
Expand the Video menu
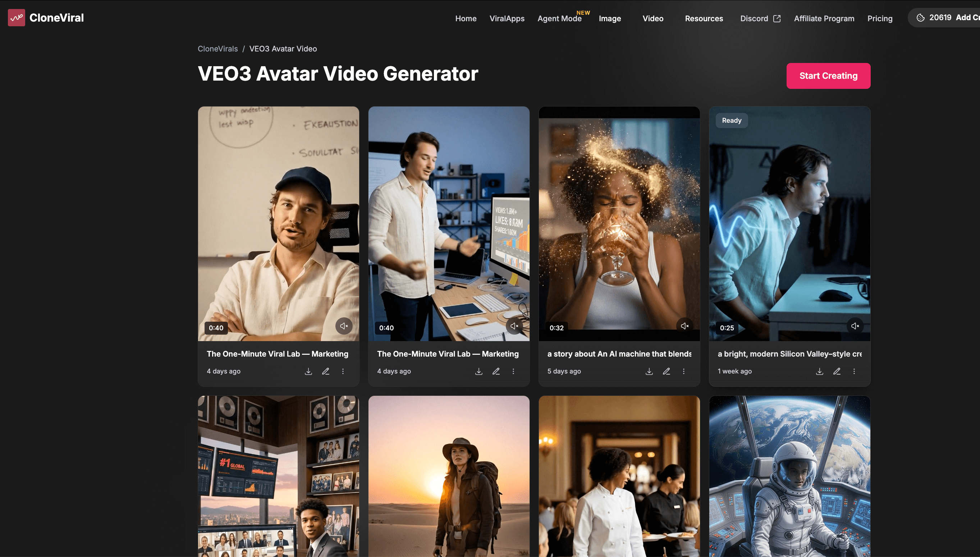coord(653,18)
